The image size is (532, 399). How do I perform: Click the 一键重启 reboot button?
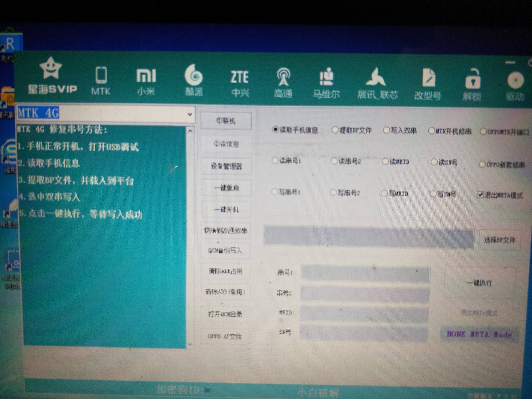coord(227,188)
